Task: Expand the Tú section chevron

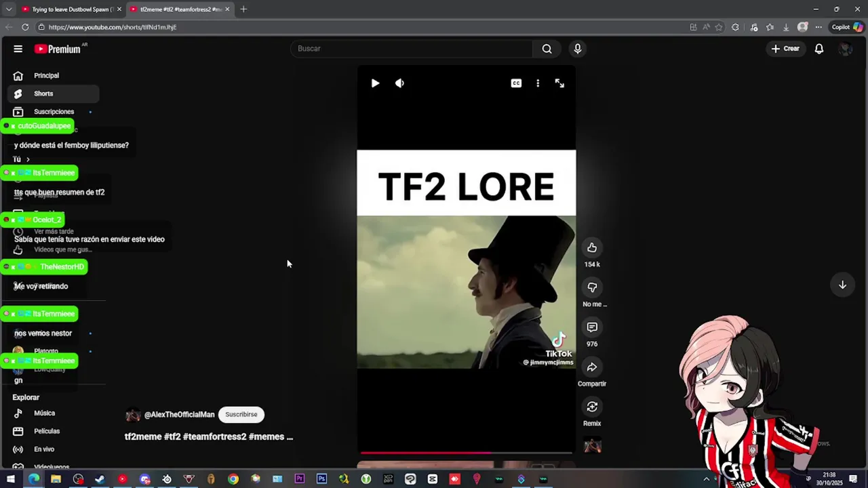Action: coord(28,159)
